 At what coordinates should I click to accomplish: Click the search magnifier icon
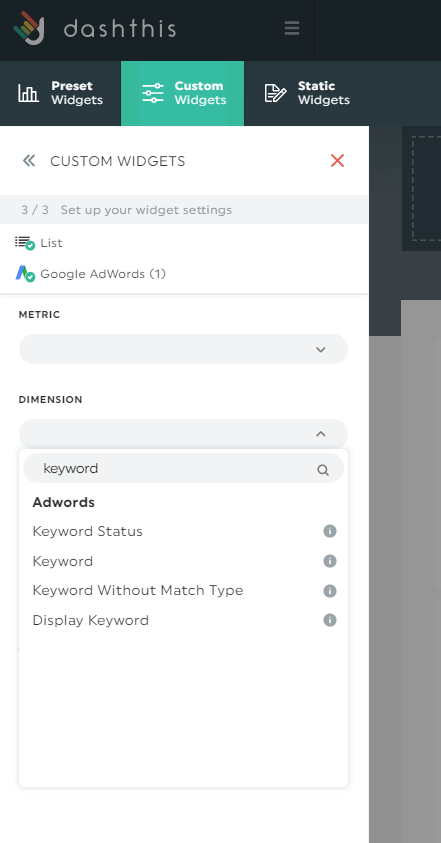click(323, 470)
